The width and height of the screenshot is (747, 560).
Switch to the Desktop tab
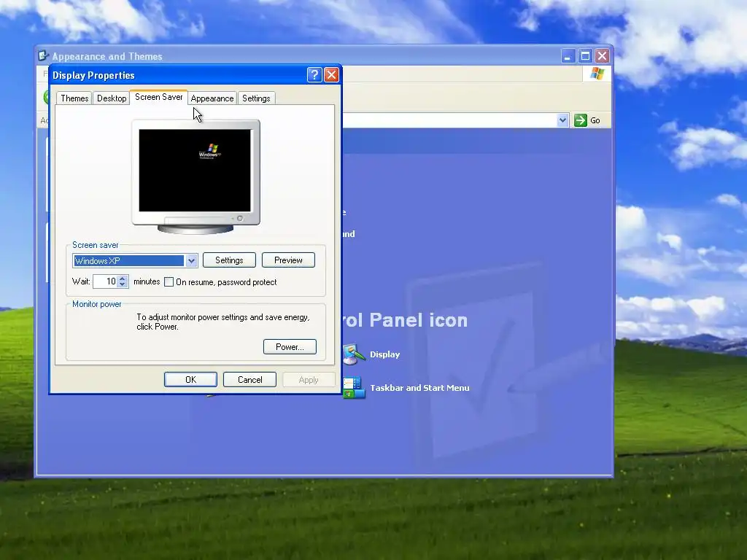(112, 98)
